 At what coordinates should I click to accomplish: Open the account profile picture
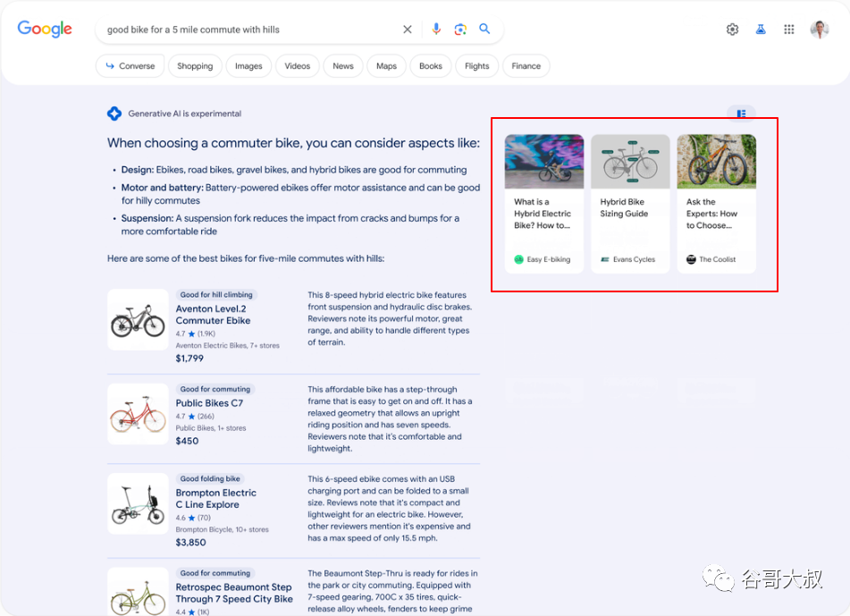(x=820, y=30)
